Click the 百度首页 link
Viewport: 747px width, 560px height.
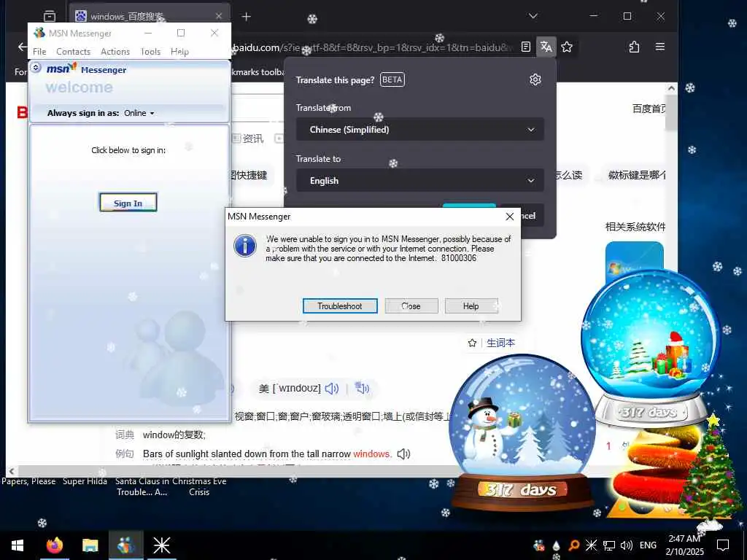click(649, 109)
